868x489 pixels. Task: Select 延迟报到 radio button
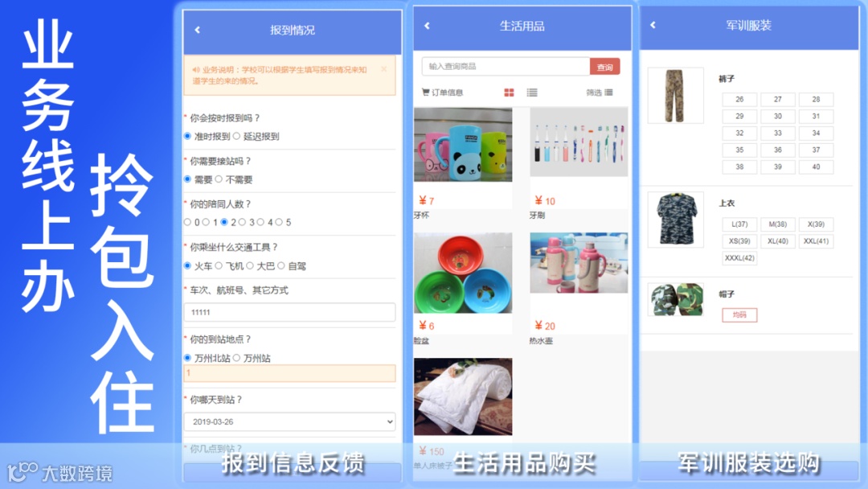(237, 136)
